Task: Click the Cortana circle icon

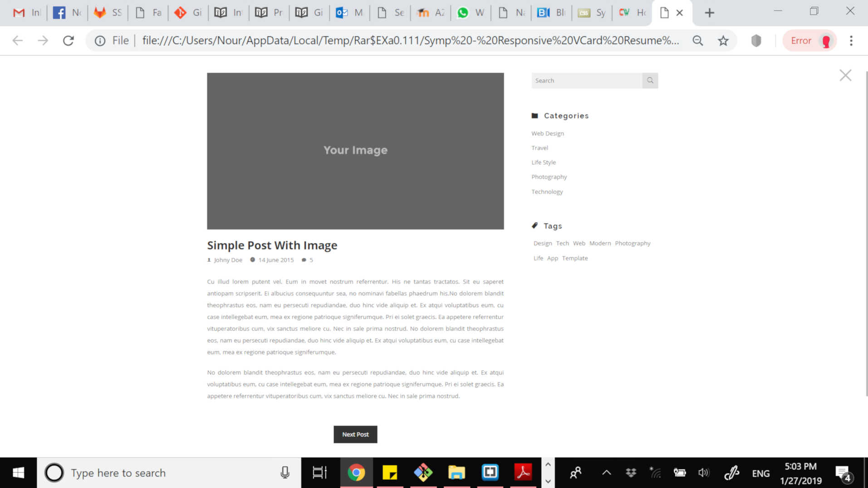Action: tap(54, 473)
